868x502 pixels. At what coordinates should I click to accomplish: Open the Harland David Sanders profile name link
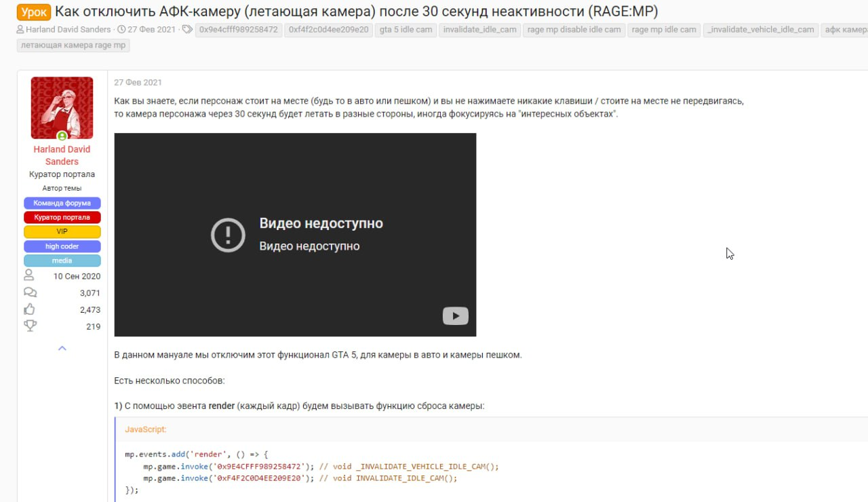click(62, 155)
